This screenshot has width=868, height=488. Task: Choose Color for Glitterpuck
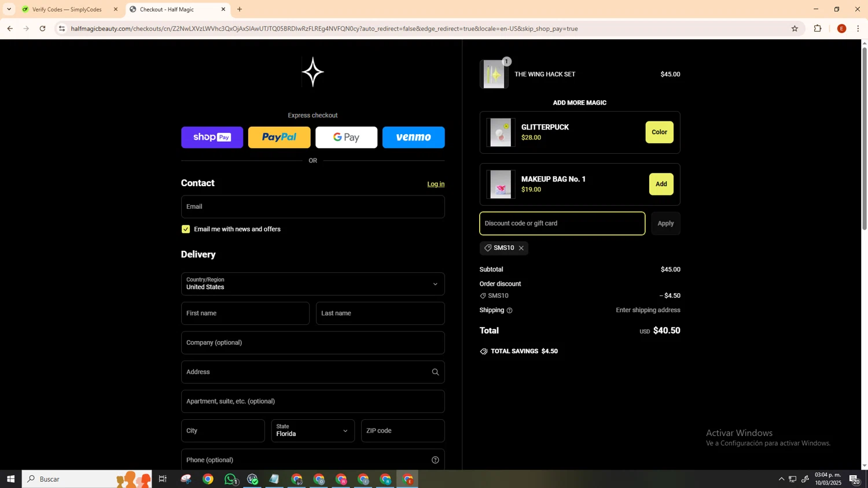[x=659, y=132]
